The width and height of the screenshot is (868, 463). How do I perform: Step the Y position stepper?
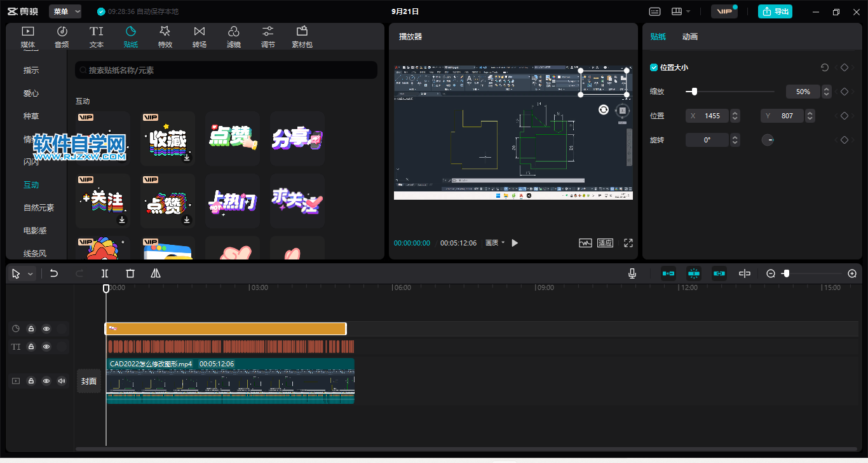pos(810,116)
